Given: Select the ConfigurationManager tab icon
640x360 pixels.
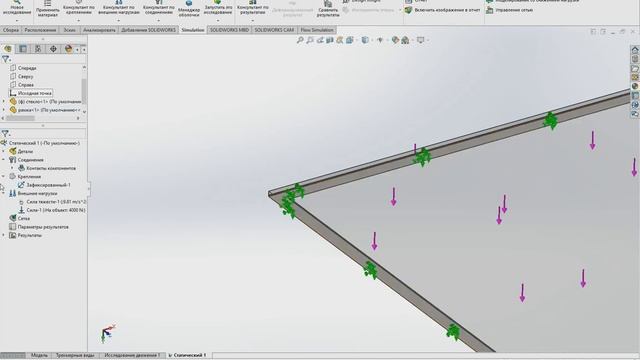Looking at the screenshot, I should pyautogui.click(x=38, y=49).
